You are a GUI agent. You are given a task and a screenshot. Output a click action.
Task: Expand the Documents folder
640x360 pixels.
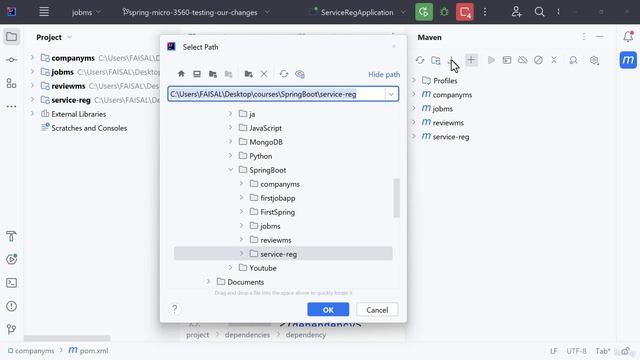[x=208, y=282]
